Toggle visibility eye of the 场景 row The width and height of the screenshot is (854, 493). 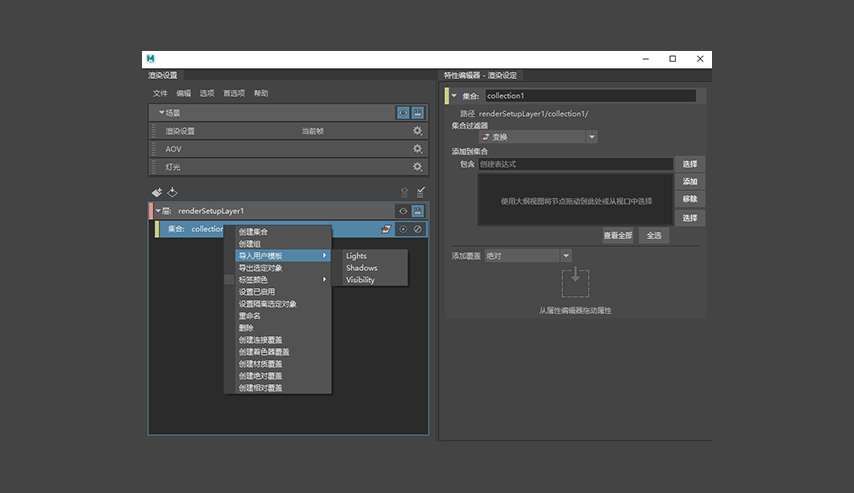click(x=403, y=113)
